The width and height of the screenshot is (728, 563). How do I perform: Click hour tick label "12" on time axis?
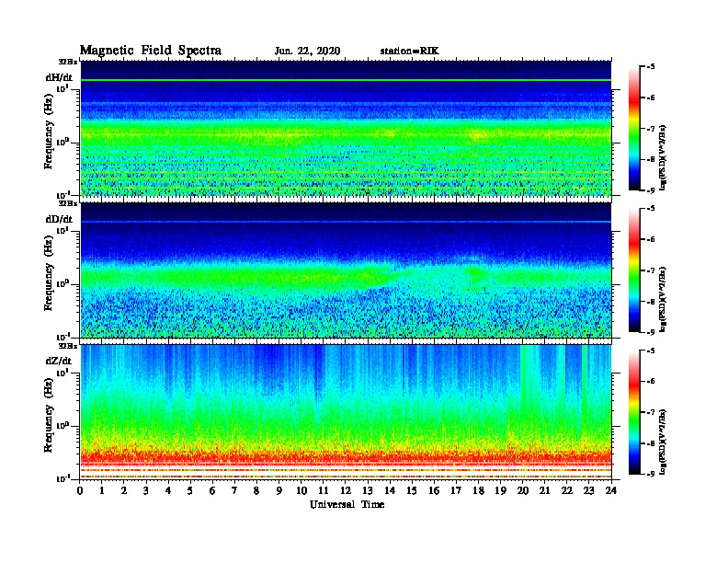[346, 490]
